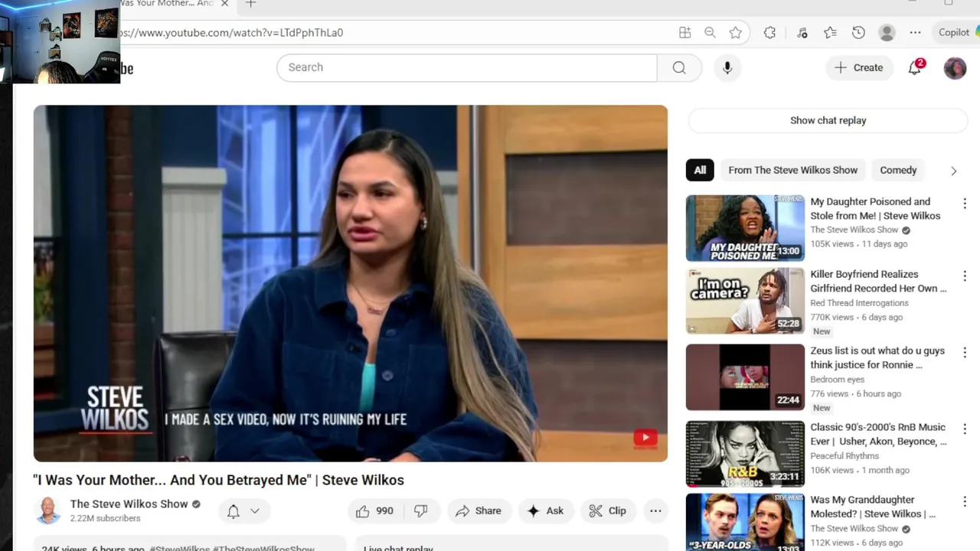Select From The Steve Wilkos Show chip
The image size is (980, 551).
click(792, 170)
